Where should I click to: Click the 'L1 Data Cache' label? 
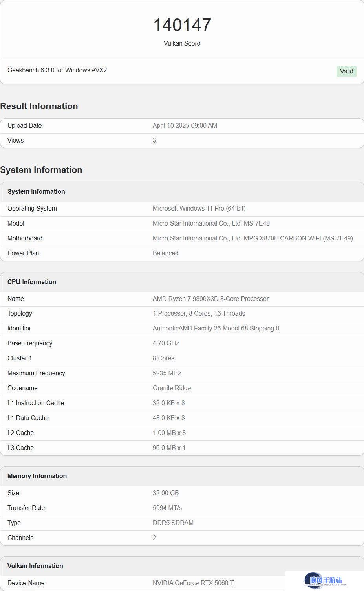pyautogui.click(x=28, y=418)
